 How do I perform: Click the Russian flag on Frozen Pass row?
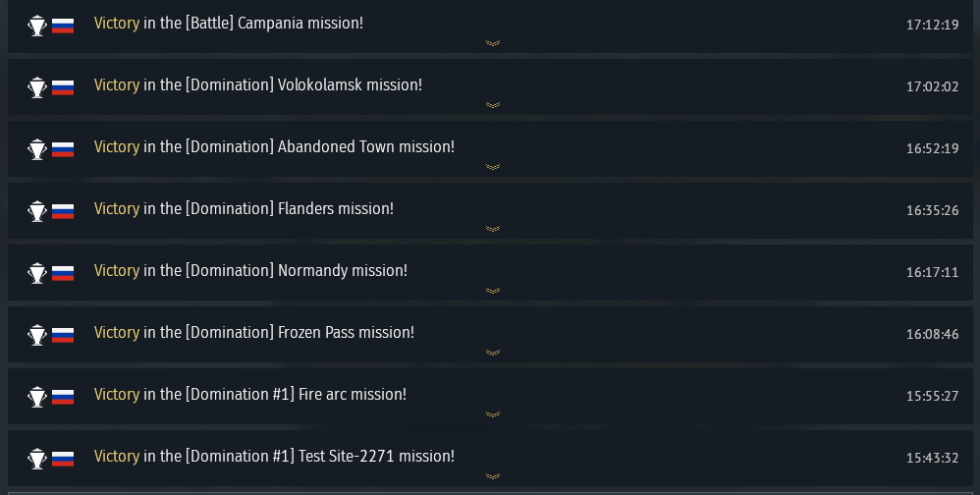pyautogui.click(x=63, y=335)
